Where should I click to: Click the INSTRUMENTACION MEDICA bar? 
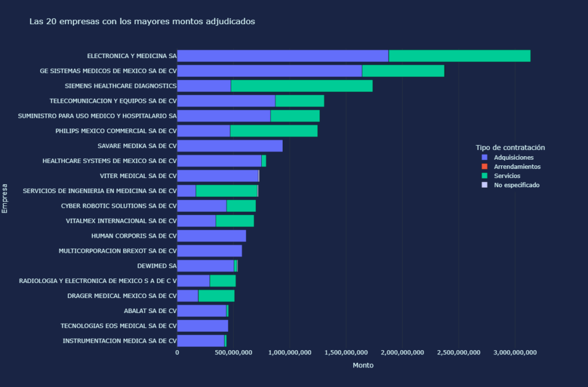[200, 341]
